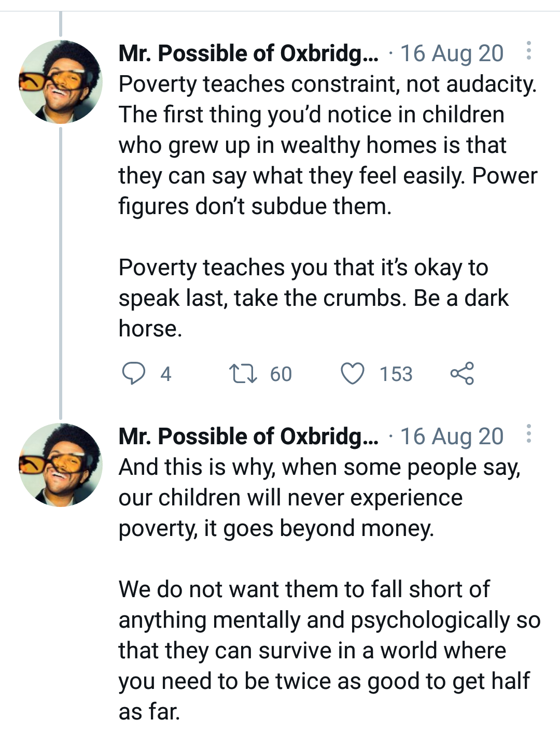
Task: Tap the thread line connecting the two avatars
Action: click(x=61, y=270)
